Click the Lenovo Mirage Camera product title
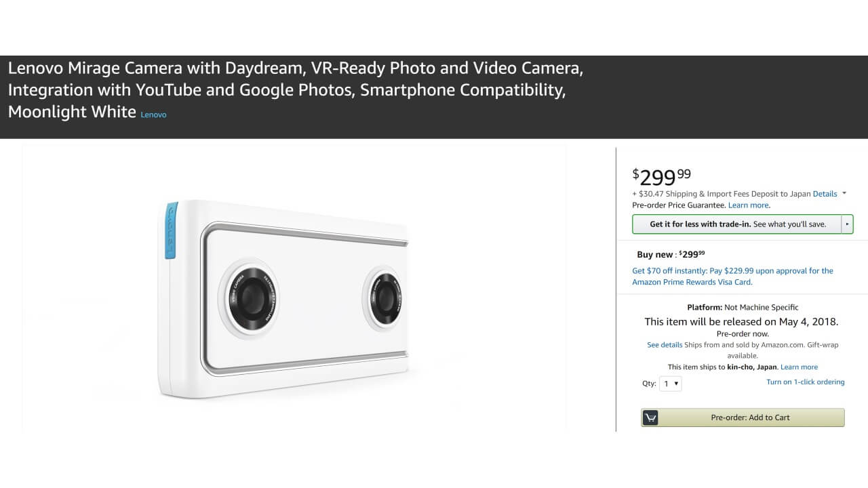The width and height of the screenshot is (868, 488). point(295,89)
